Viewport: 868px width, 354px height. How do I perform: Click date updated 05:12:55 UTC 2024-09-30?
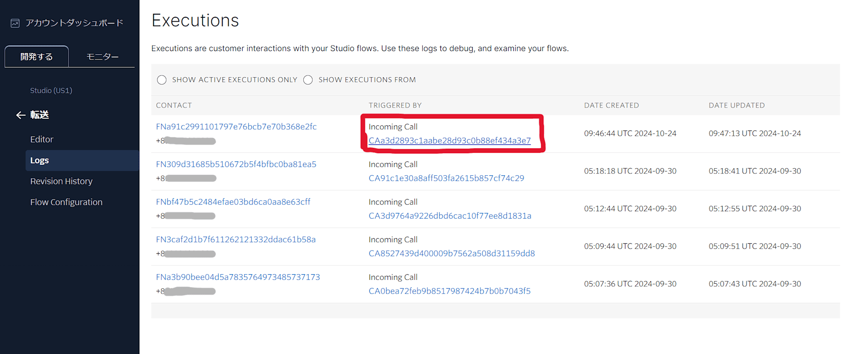click(x=755, y=209)
